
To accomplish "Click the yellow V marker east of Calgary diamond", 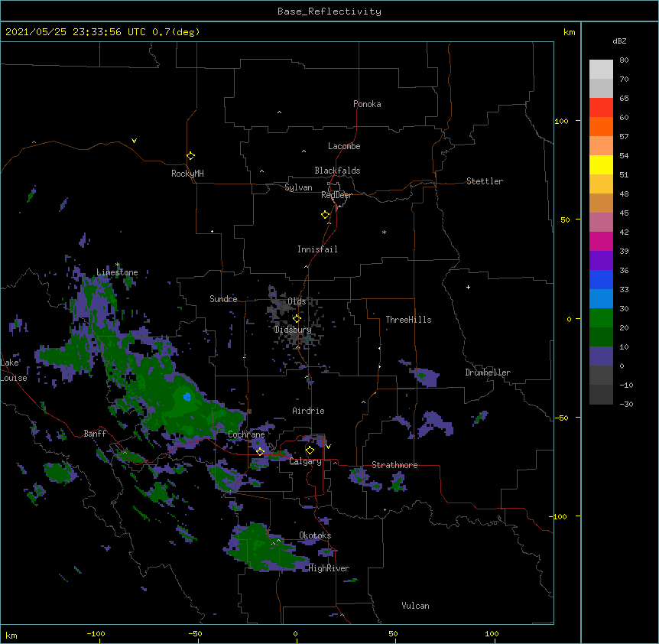I will [x=328, y=447].
